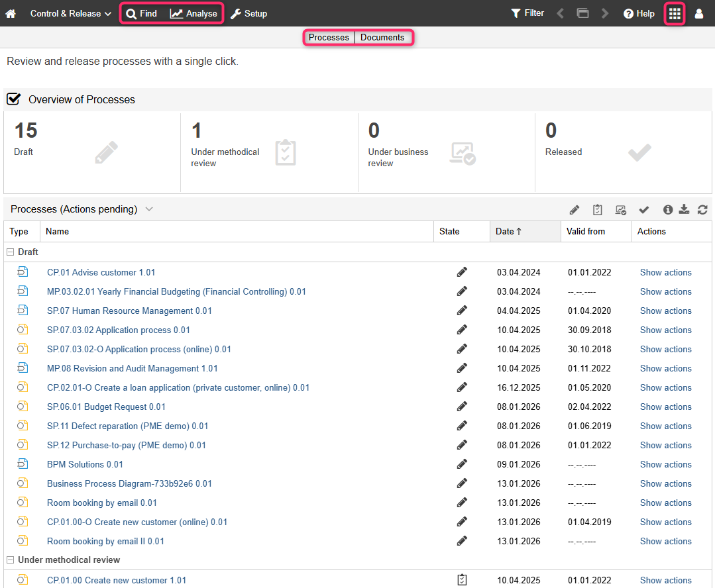Switch to the Documents tab
The image size is (715, 588).
[382, 38]
